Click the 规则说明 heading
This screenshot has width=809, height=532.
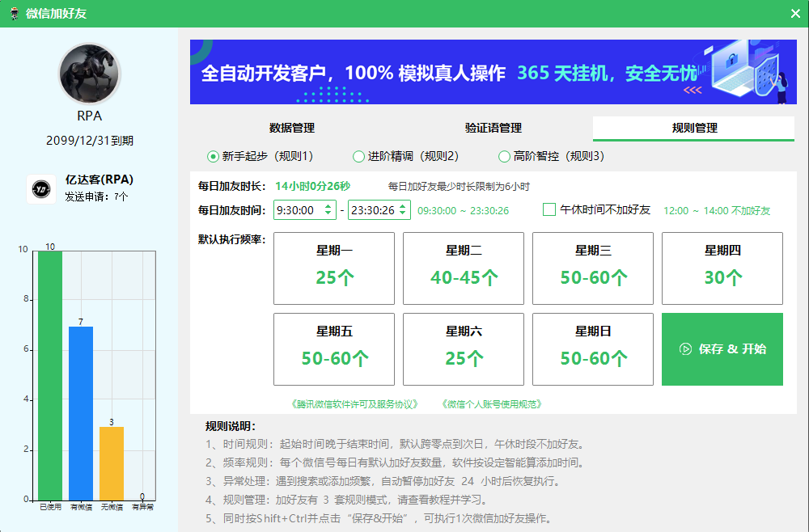230,426
